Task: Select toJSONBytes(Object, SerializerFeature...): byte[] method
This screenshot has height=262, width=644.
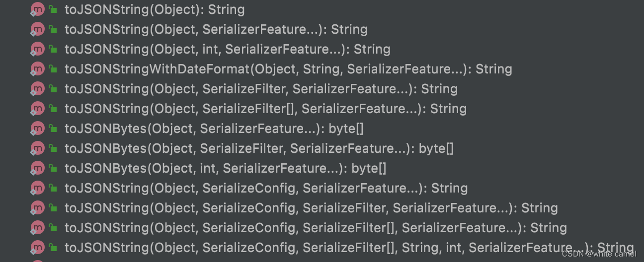Action: 214,129
